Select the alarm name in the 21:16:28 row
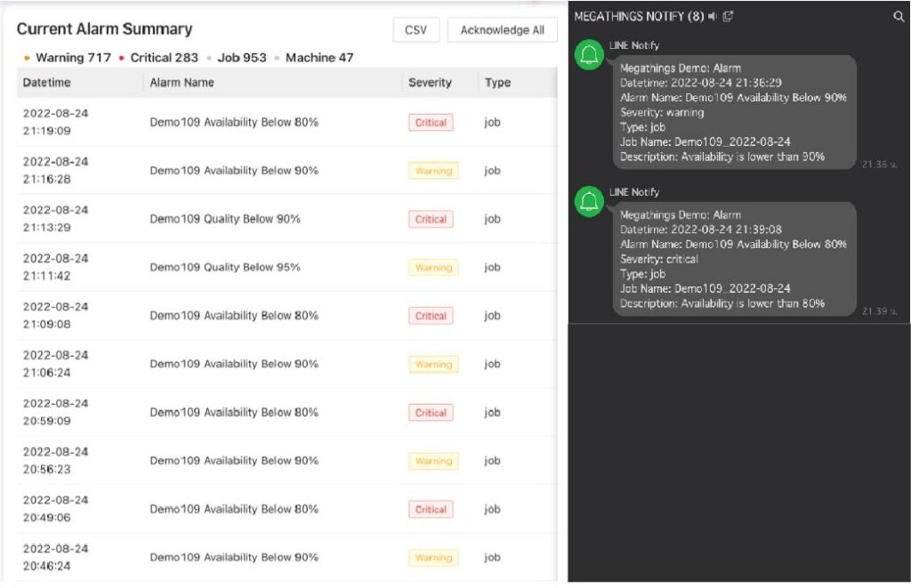Image resolution: width=911 pixels, height=588 pixels. [234, 170]
